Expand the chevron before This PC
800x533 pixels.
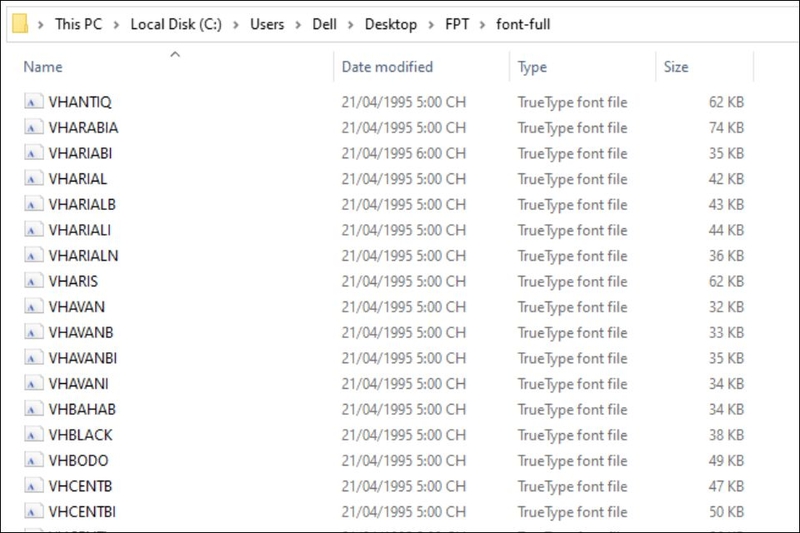click(41, 24)
